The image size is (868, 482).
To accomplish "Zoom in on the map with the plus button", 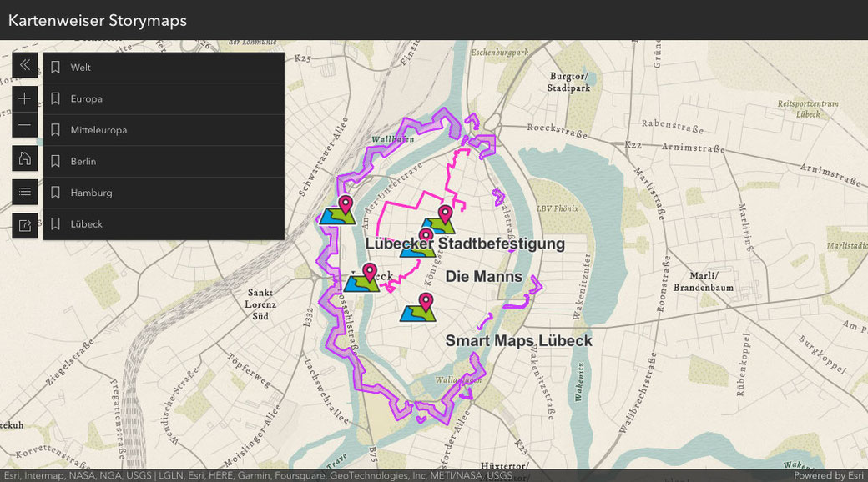I will coord(25,98).
